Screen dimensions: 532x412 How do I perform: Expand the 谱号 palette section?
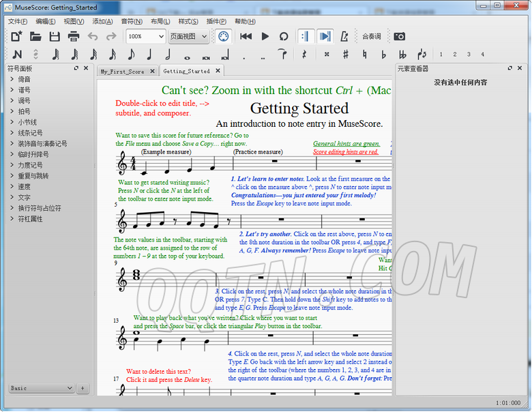(24, 90)
